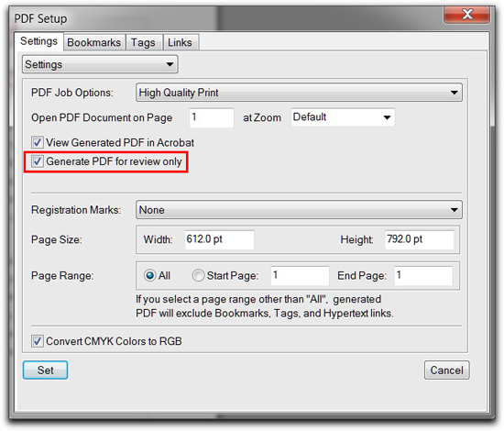Open the Tags tab
The width and height of the screenshot is (504, 431).
point(144,42)
